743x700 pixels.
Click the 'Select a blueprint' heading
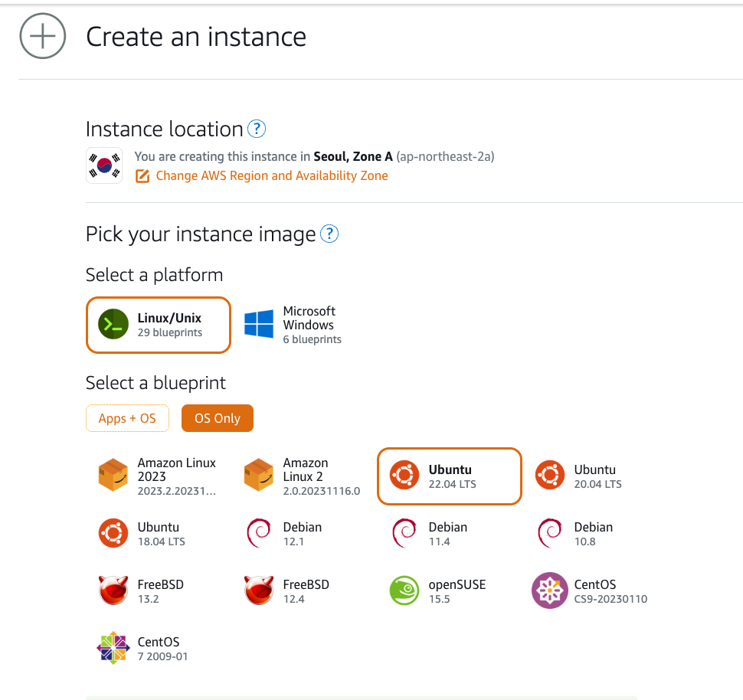pyautogui.click(x=155, y=383)
